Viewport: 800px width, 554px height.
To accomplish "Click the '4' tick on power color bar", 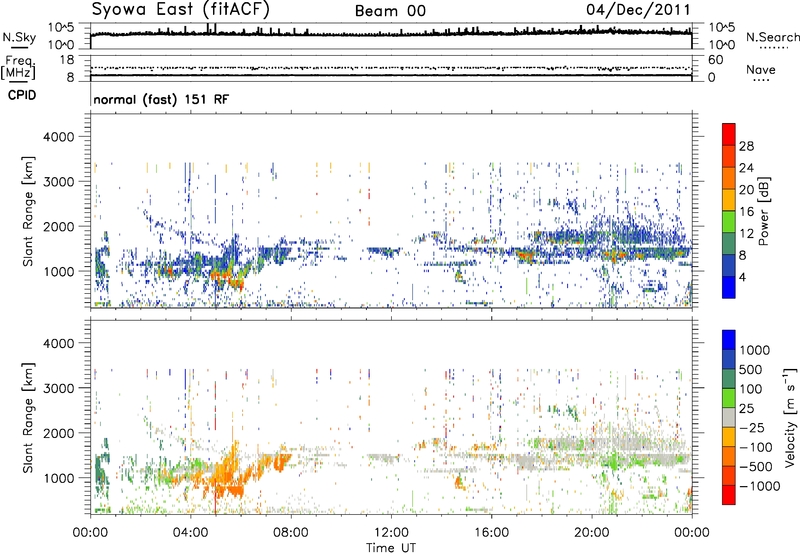I will [x=742, y=278].
